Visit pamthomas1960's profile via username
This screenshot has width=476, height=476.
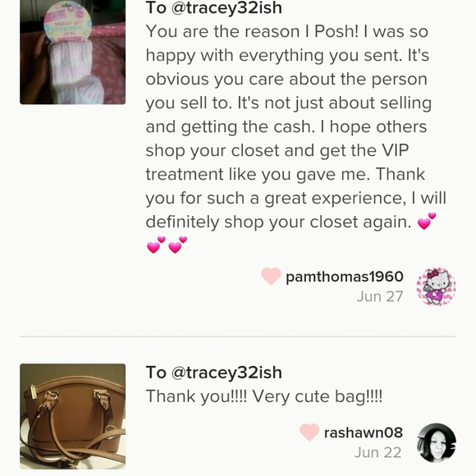coord(345,277)
